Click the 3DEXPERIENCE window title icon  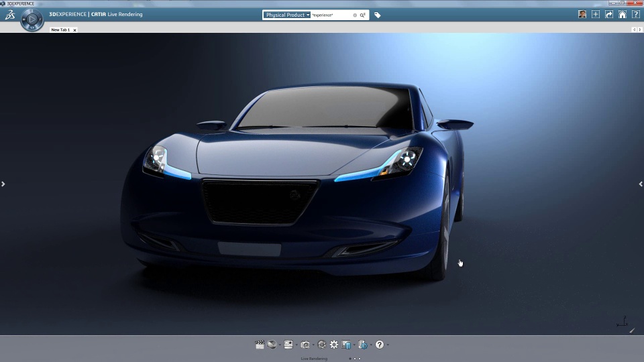tap(3, 3)
